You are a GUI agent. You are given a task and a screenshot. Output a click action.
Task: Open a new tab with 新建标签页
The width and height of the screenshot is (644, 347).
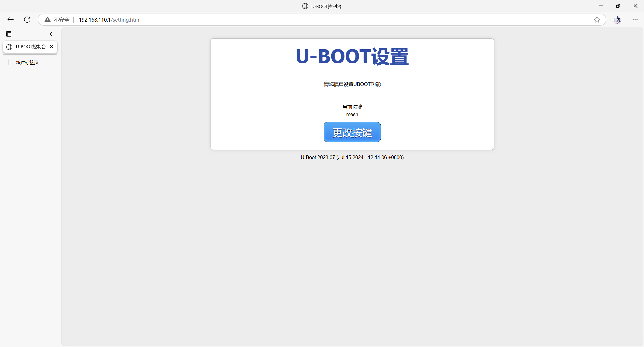click(x=27, y=62)
